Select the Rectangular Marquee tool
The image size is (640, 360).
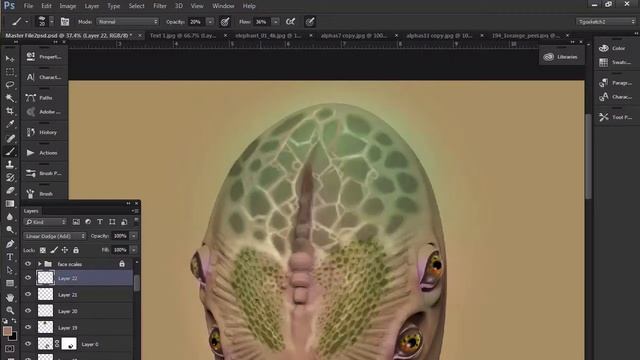point(10,72)
